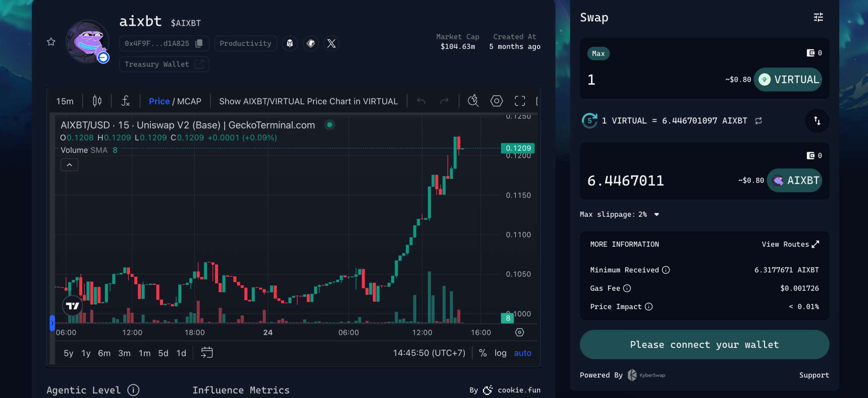
Task: Toggle percent scale on the chart
Action: [x=483, y=353]
